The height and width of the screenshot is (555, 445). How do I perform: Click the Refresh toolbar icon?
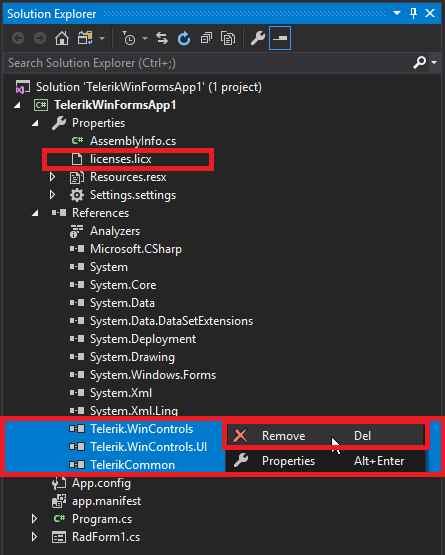tap(184, 38)
